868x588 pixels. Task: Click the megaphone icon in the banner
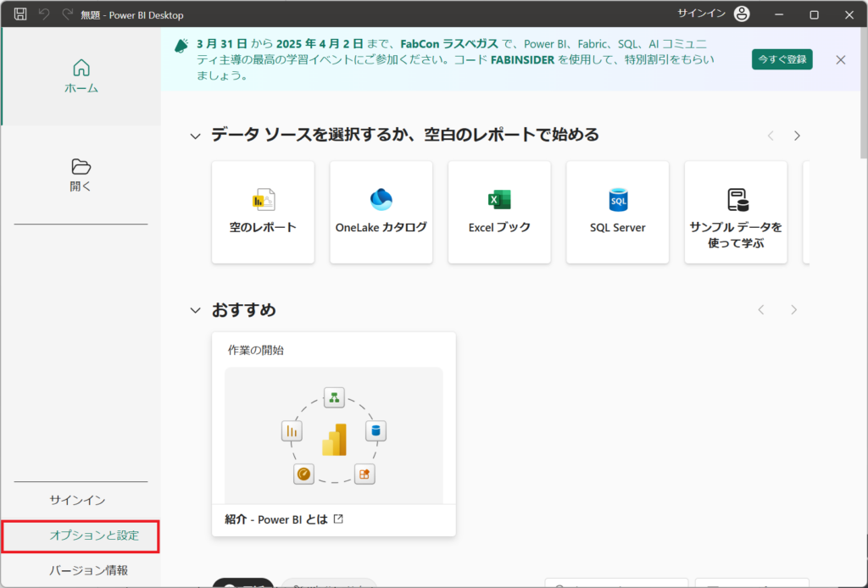pos(181,46)
